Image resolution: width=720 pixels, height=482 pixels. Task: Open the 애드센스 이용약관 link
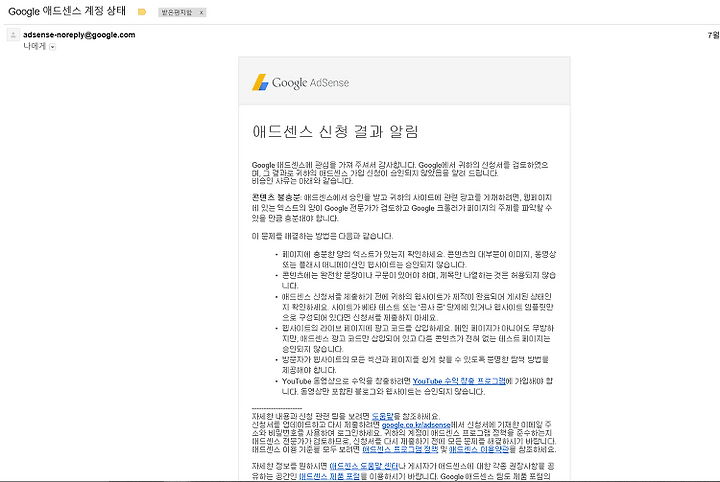click(x=479, y=449)
